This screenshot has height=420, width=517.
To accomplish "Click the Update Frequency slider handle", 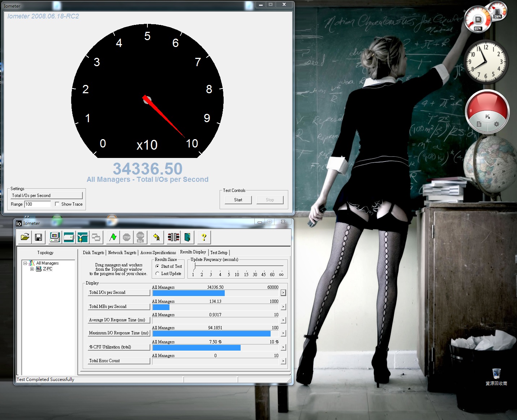I will 194,266.
